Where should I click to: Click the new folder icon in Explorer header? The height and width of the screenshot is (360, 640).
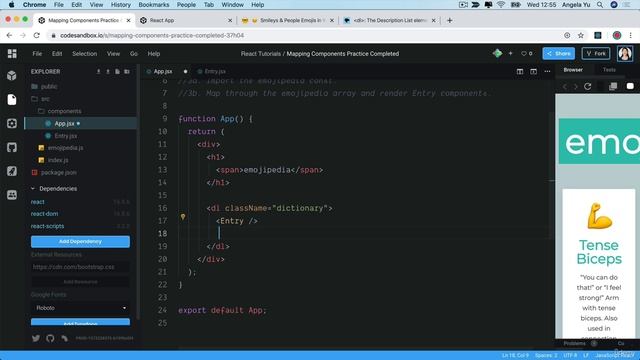[127, 71]
